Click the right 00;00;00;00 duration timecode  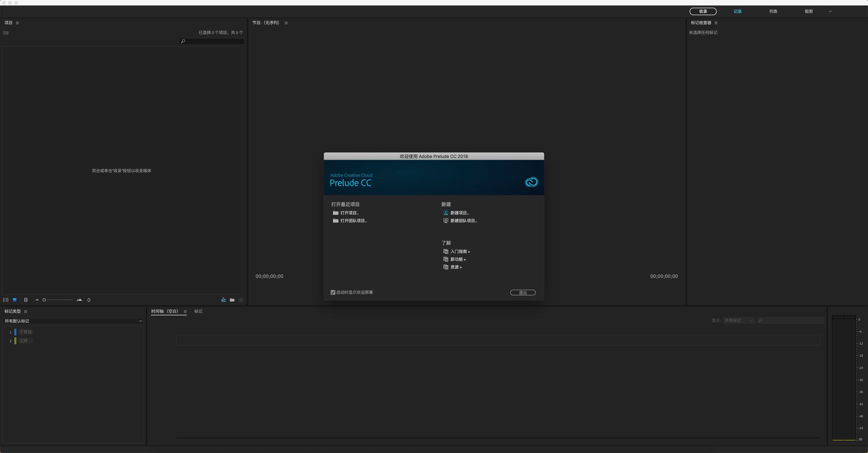click(664, 276)
